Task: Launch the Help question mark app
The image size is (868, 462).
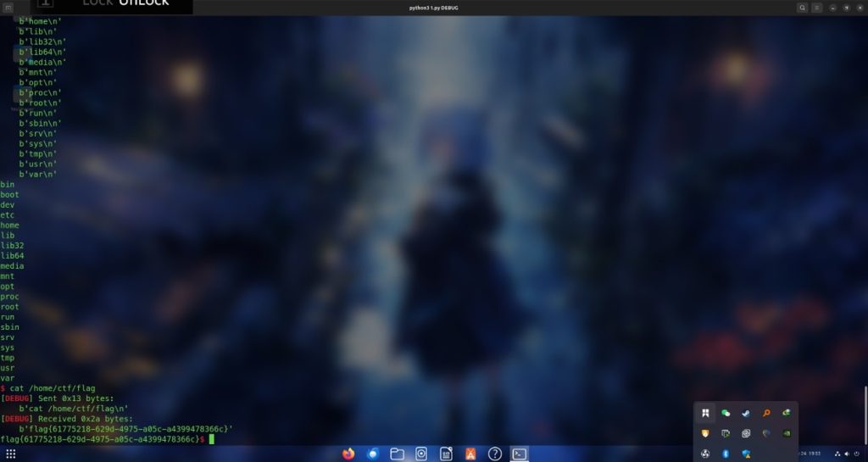Action: pyautogui.click(x=495, y=454)
